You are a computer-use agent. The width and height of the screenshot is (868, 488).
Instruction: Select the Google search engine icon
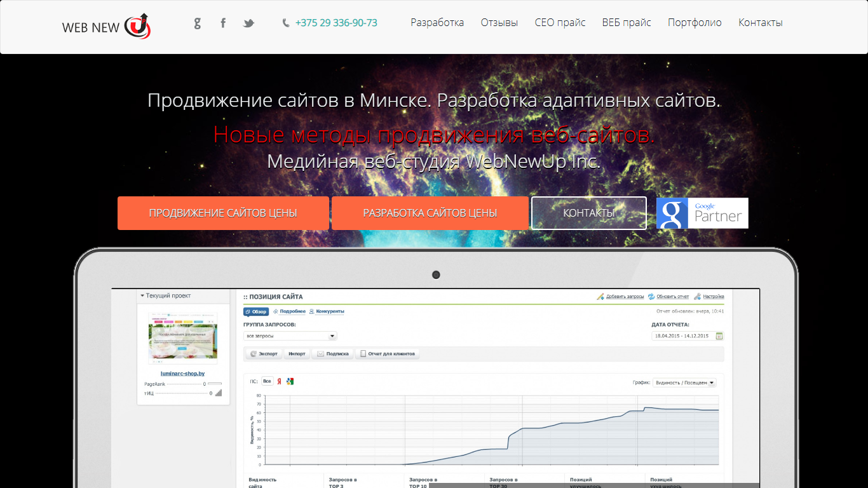[290, 381]
